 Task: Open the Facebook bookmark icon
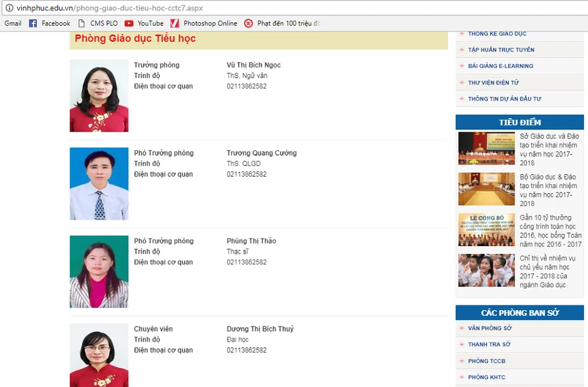pos(33,23)
